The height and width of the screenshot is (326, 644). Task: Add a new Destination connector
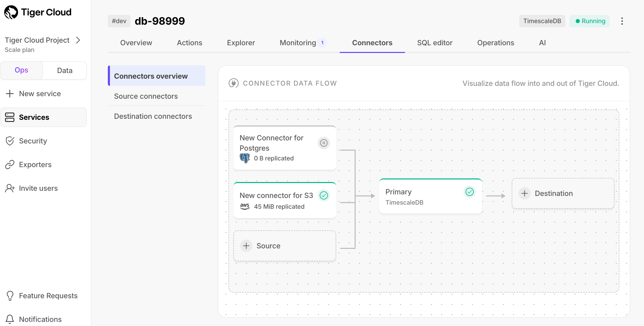click(x=563, y=193)
